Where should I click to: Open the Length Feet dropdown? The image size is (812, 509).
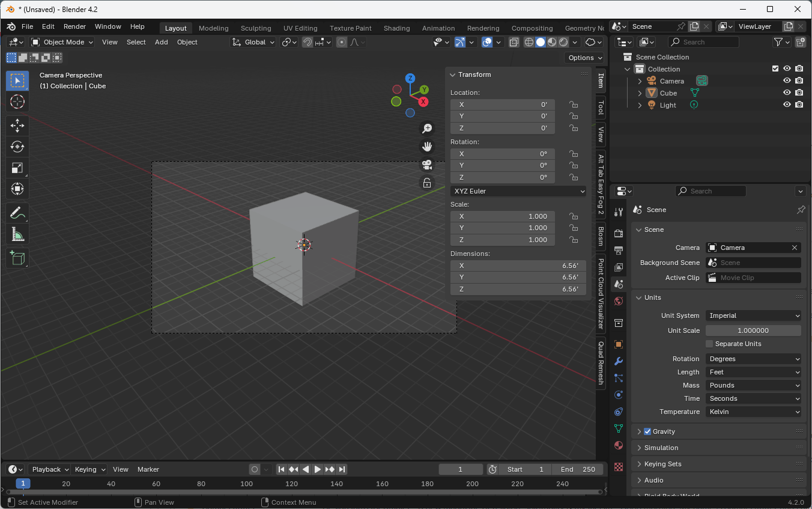point(753,372)
